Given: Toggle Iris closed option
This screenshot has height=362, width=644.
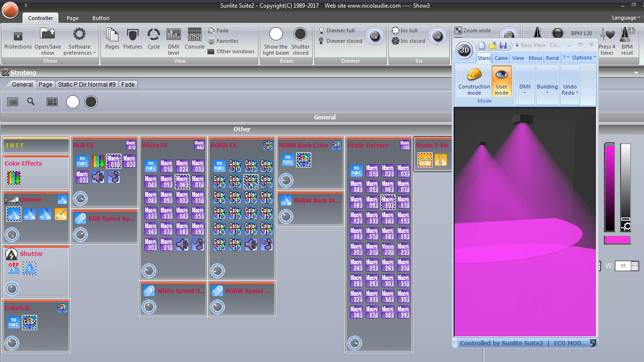Looking at the screenshot, I should pos(408,41).
